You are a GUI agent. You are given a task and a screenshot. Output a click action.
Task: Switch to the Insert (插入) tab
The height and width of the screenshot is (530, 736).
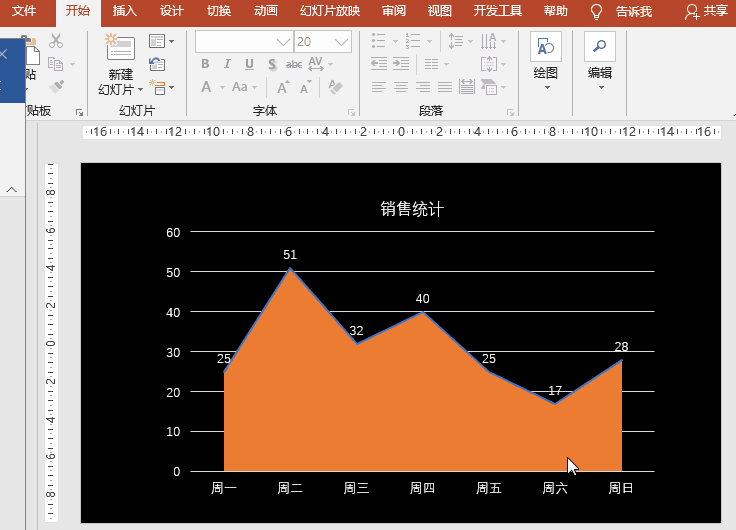click(x=124, y=11)
